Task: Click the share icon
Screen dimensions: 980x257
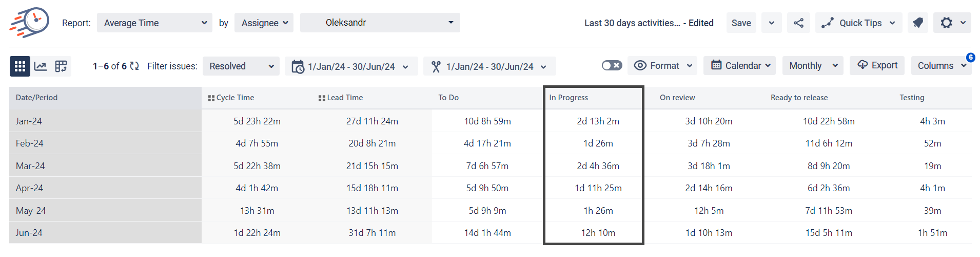Action: 798,23
